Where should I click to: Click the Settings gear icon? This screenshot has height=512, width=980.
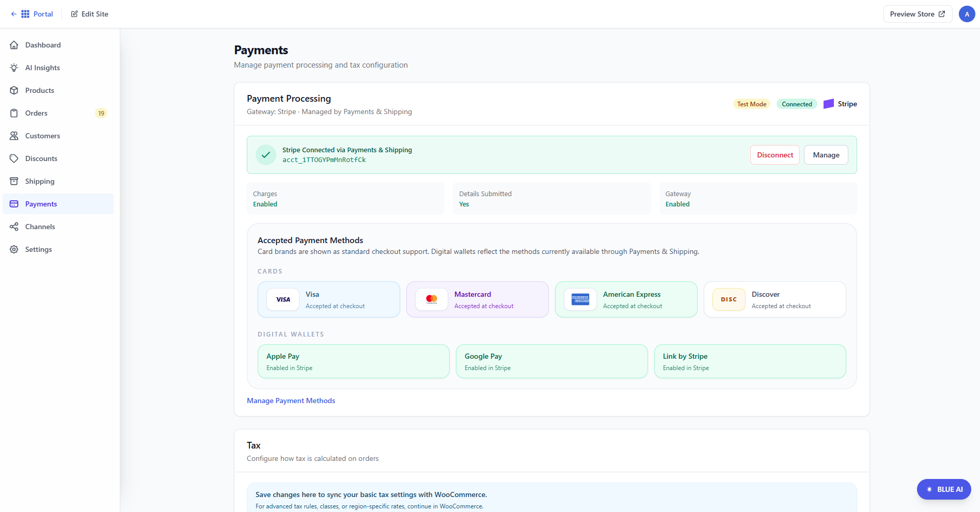pos(14,249)
